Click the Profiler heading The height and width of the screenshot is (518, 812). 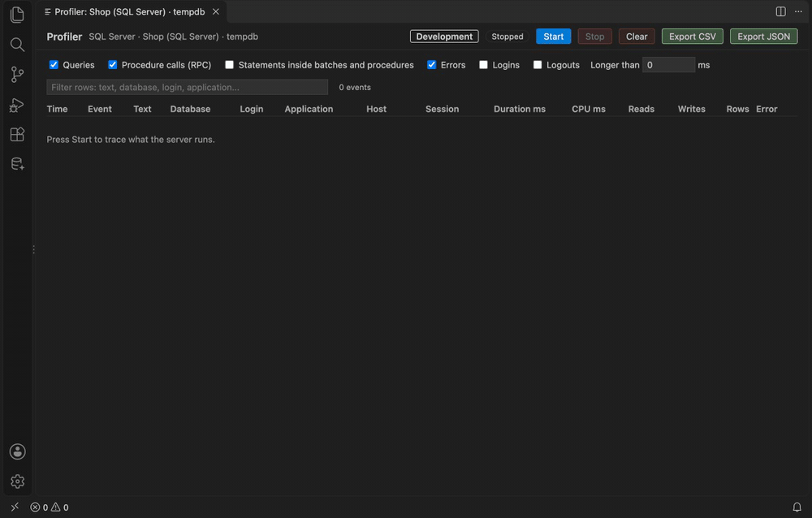tap(64, 37)
